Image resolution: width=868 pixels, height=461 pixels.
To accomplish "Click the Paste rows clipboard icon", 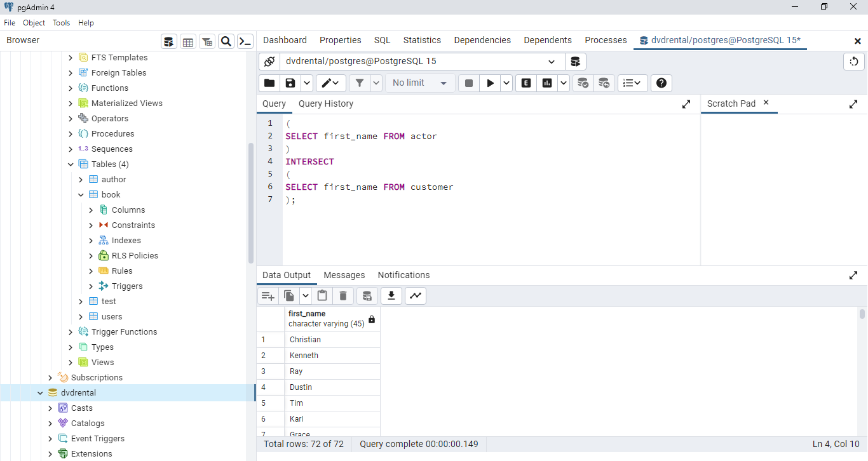I will coord(322,296).
